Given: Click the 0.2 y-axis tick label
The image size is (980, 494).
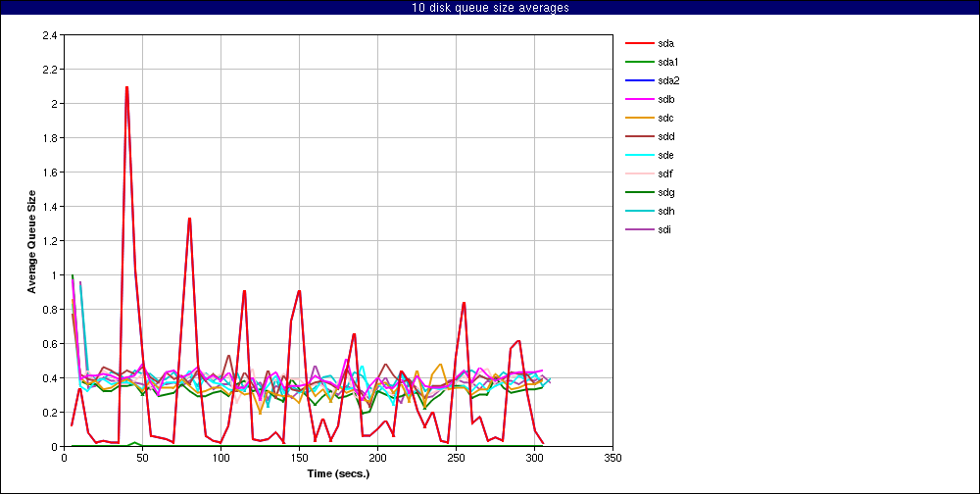Looking at the screenshot, I should click(x=50, y=413).
